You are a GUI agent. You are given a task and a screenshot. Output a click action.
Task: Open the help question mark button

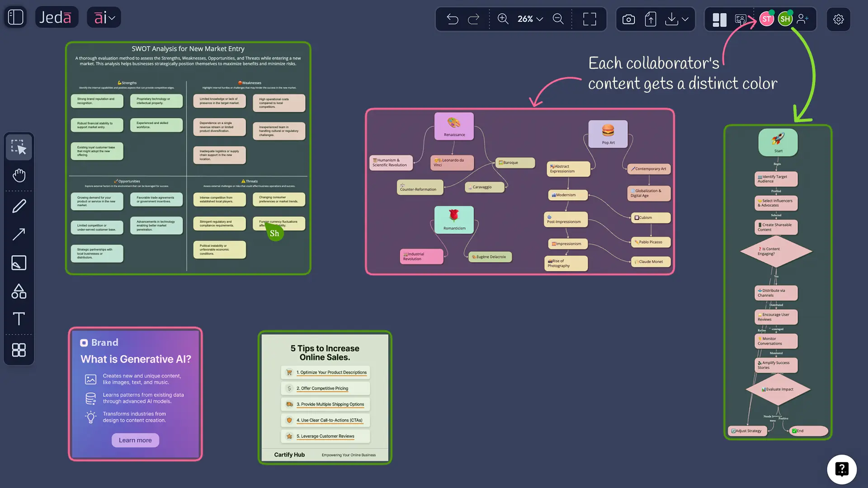coord(841,469)
